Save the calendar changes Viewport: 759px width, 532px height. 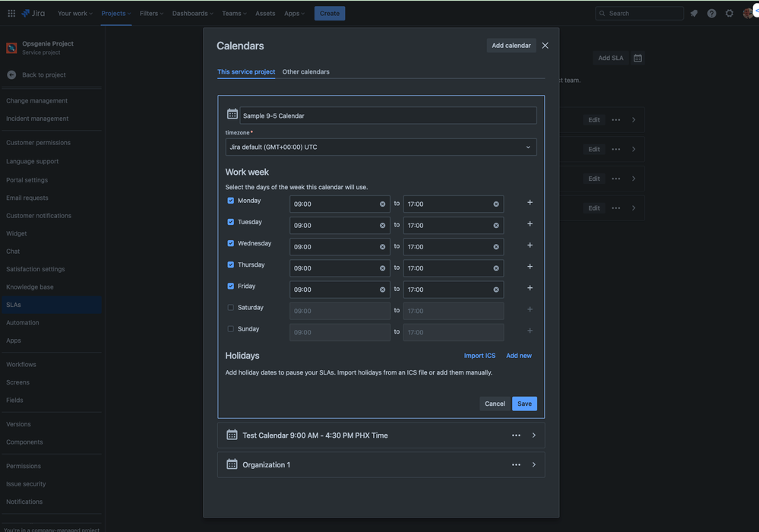coord(524,404)
